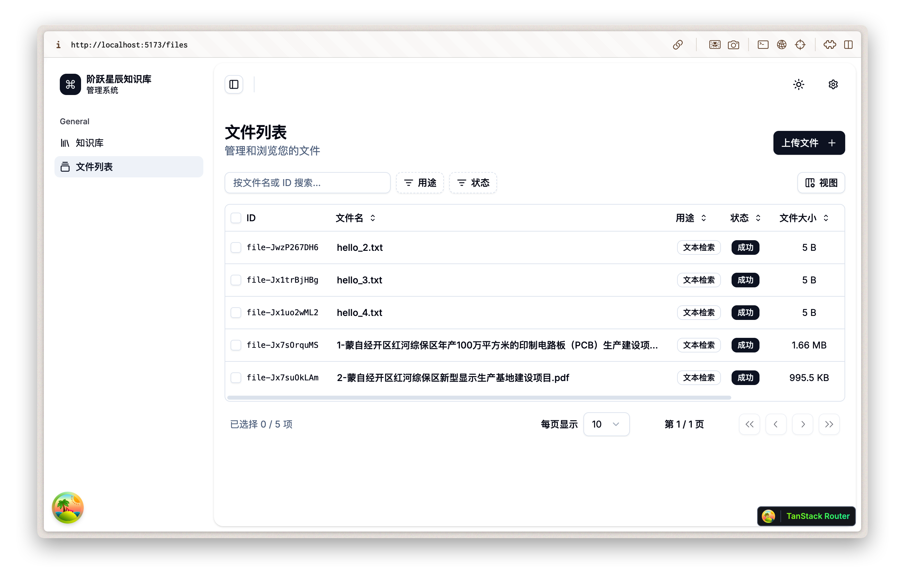
Task: Open 知识库 in the sidebar
Action: point(90,143)
